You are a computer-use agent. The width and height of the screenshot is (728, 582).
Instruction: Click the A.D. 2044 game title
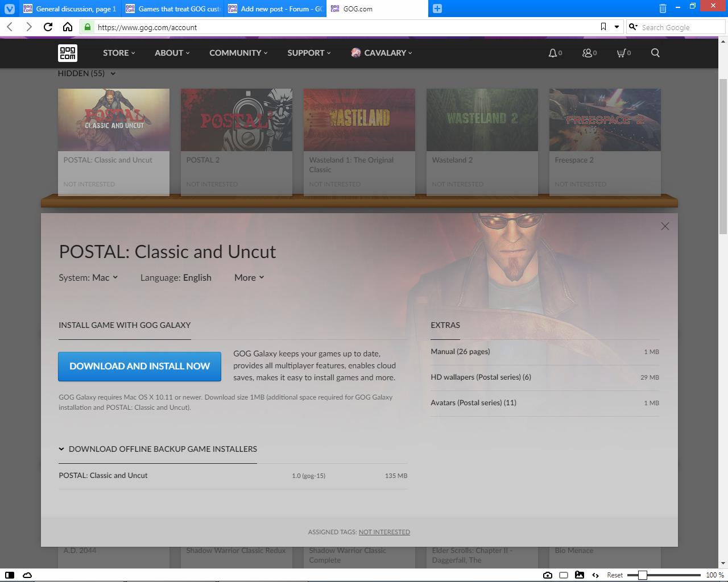tap(80, 551)
